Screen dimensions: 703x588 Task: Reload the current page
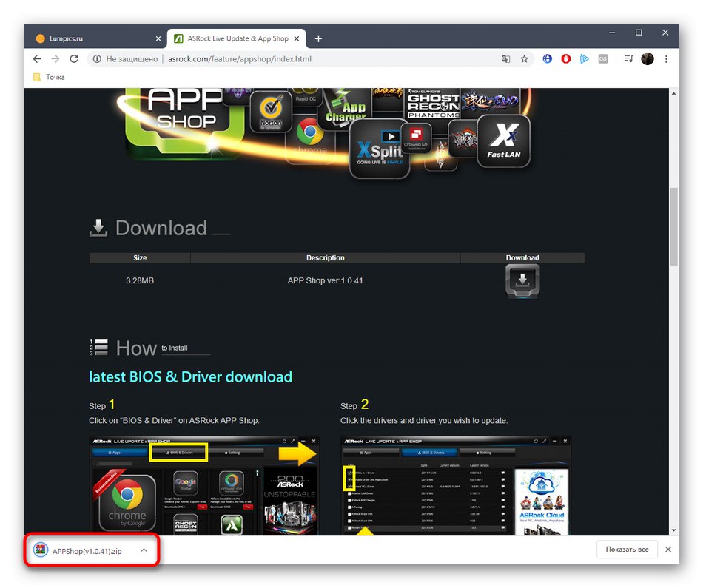tap(74, 58)
